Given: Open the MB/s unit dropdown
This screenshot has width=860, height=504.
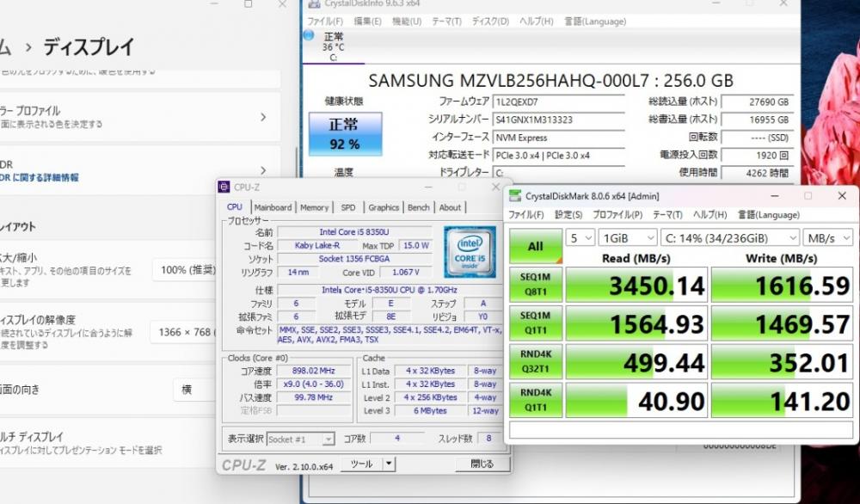Looking at the screenshot, I should [828, 238].
